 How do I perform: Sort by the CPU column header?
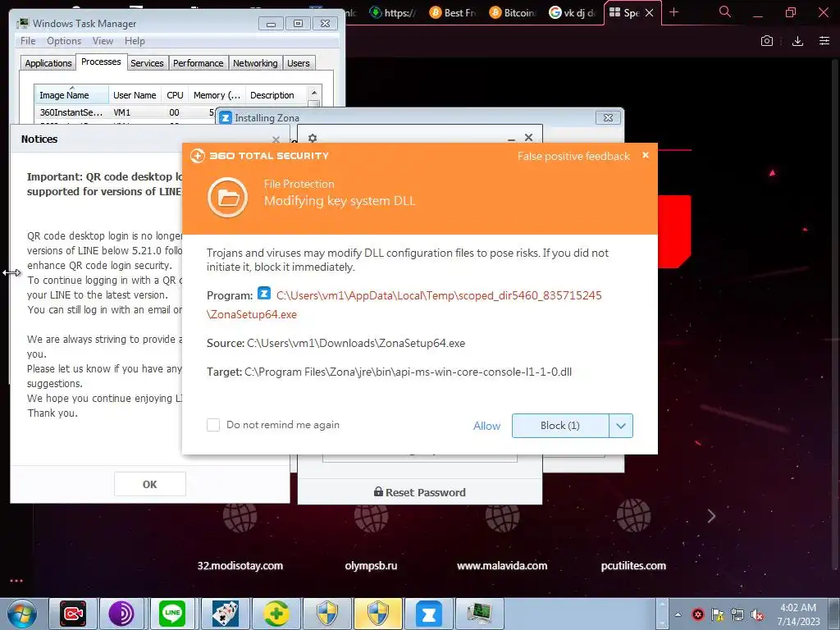click(x=175, y=95)
